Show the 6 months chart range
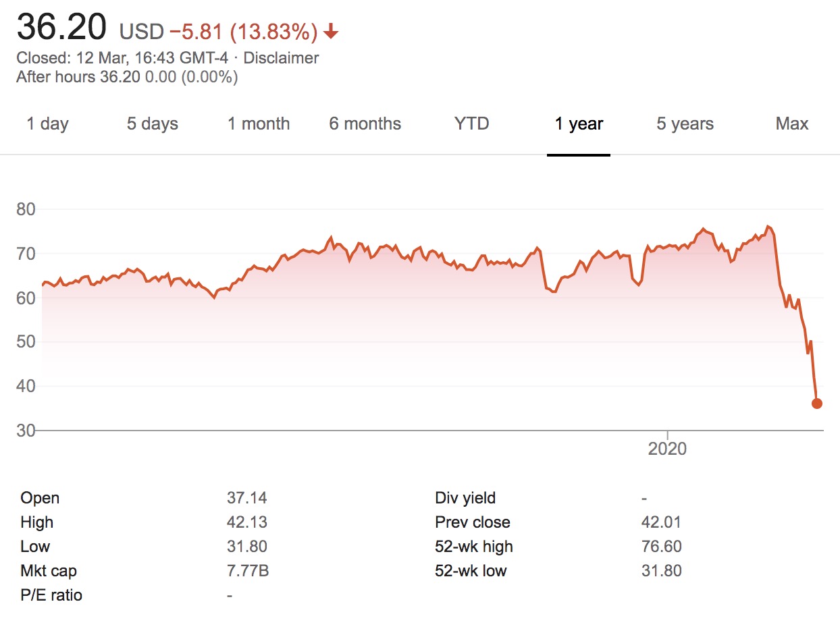 (365, 124)
